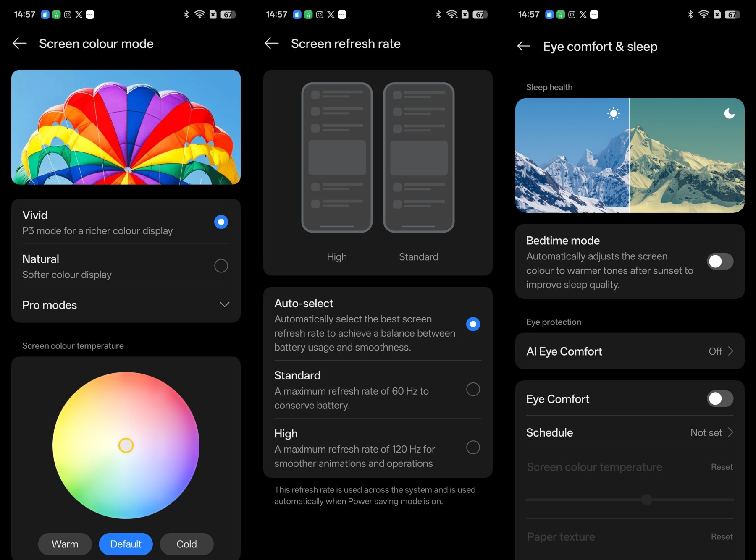Tap the moon icon on sleep preview
Image resolution: width=756 pixels, height=560 pixels.
point(729,113)
